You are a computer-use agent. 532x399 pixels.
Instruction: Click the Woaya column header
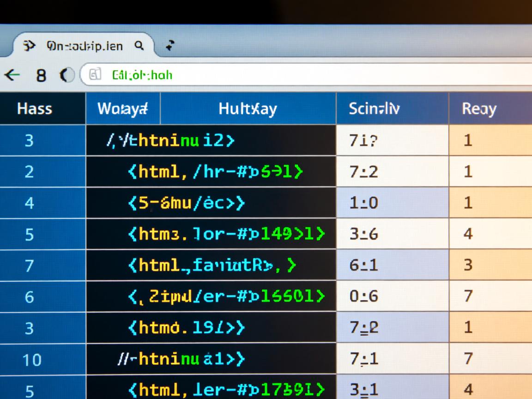(122, 109)
